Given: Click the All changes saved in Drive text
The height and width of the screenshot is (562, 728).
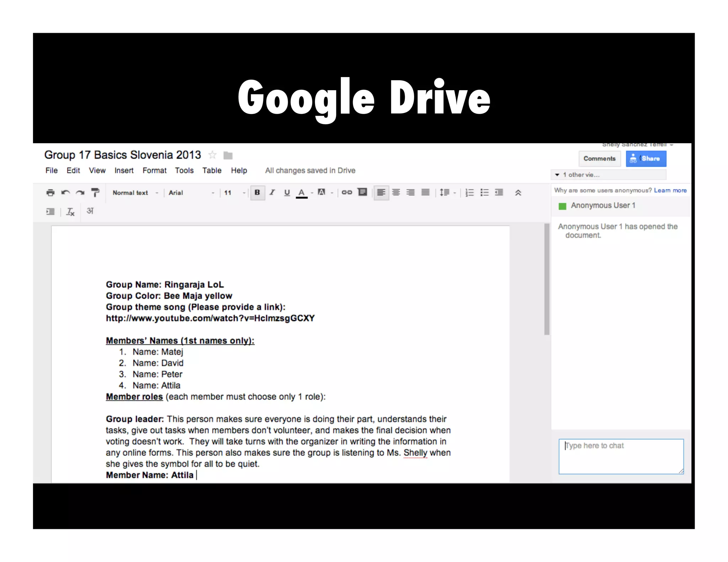Looking at the screenshot, I should coord(310,171).
